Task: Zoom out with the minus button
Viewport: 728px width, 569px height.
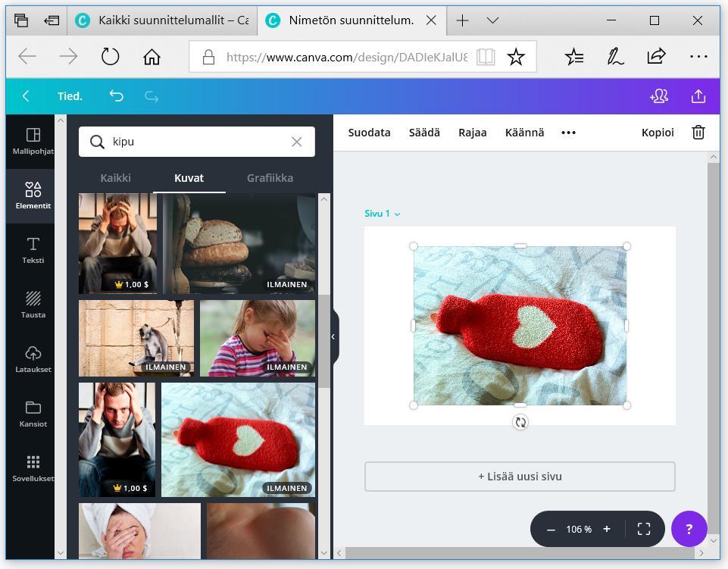Action: pyautogui.click(x=551, y=530)
